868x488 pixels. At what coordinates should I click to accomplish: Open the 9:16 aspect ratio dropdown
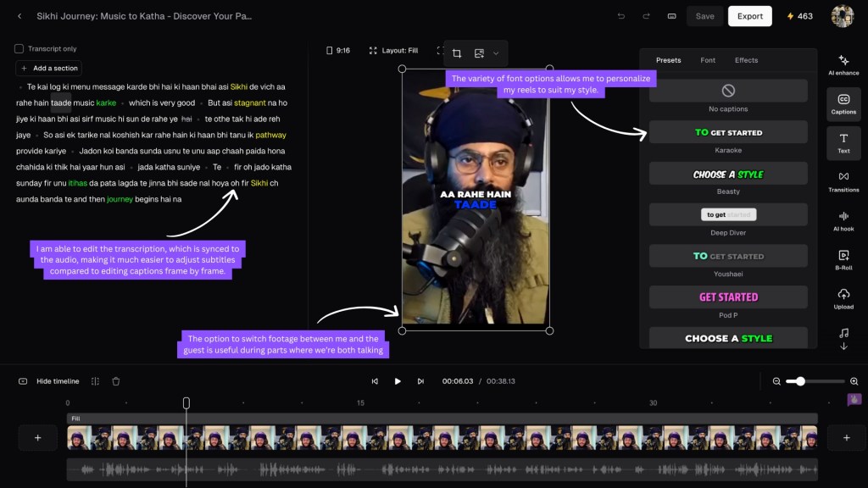[338, 51]
